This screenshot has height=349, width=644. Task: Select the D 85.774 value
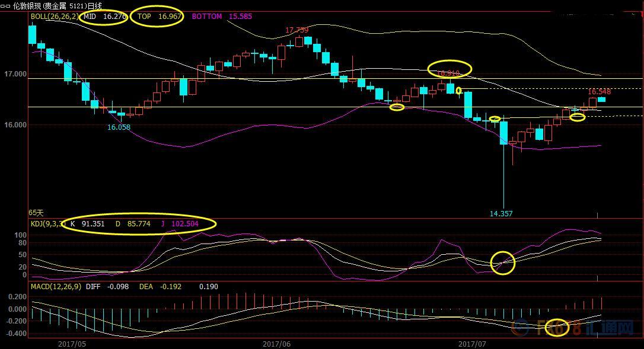point(133,224)
